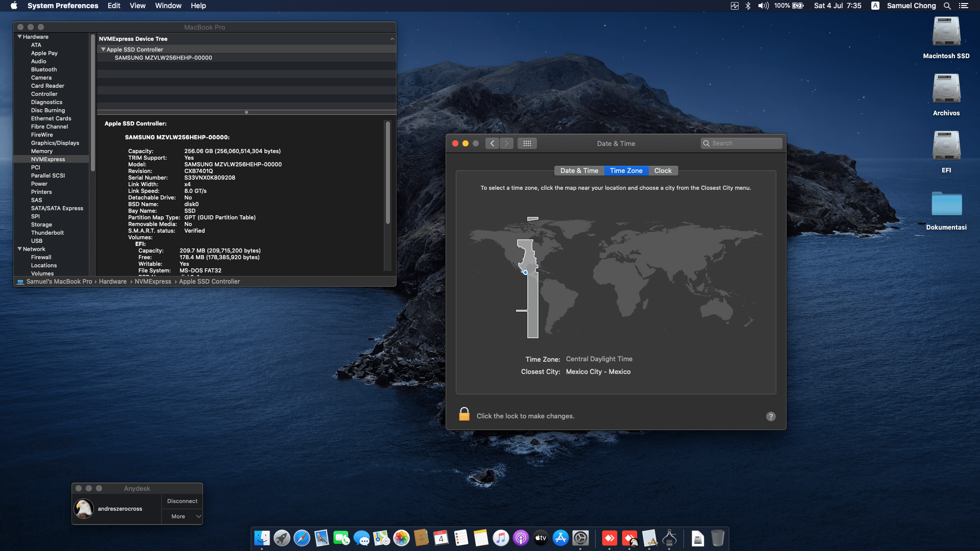Switch to the Clock tab
This screenshot has width=980, height=551.
click(x=663, y=171)
